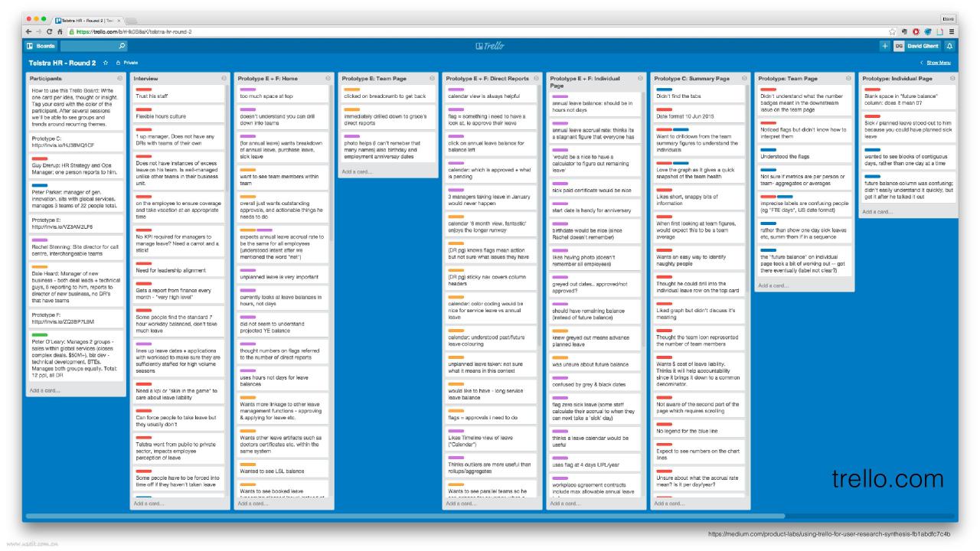The width and height of the screenshot is (980, 551).
Task: Open 'Wants an easy way to identify naughty people' card
Action: 699,259
